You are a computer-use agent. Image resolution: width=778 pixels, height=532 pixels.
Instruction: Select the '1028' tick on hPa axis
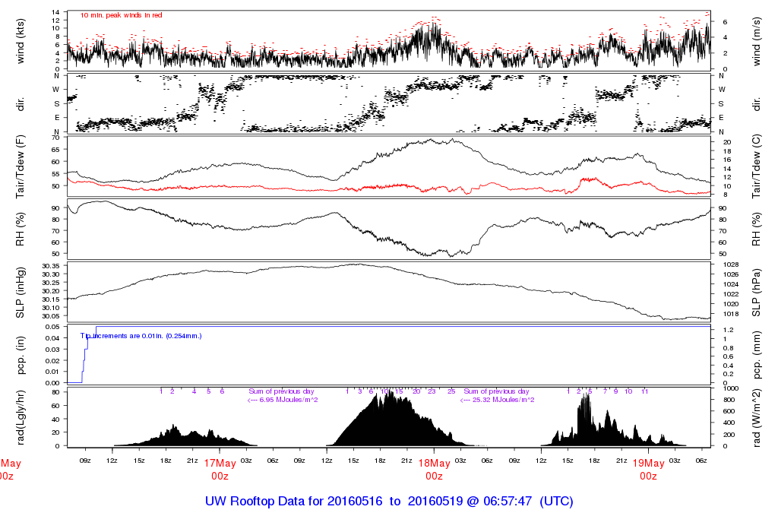click(732, 264)
